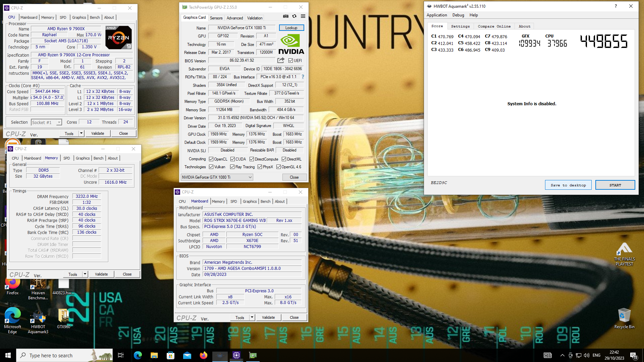644x362 pixels.
Task: Open Heaven Benchmark desktop shortcut
Action: [38, 289]
